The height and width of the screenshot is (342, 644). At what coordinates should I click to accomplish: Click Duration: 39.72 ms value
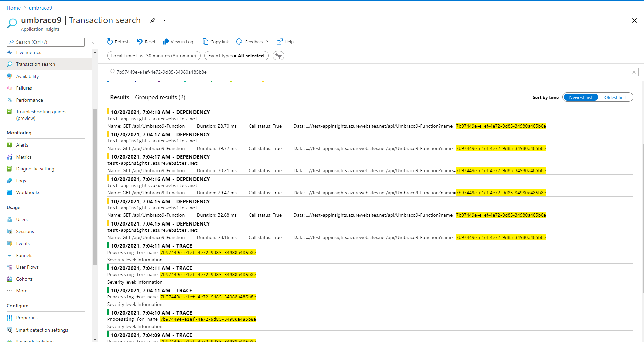click(216, 148)
